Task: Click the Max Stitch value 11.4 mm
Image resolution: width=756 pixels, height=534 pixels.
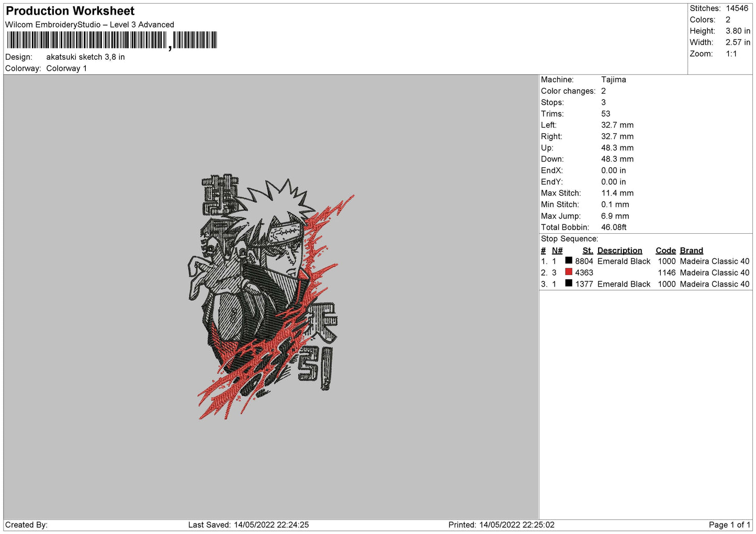Action: point(617,194)
